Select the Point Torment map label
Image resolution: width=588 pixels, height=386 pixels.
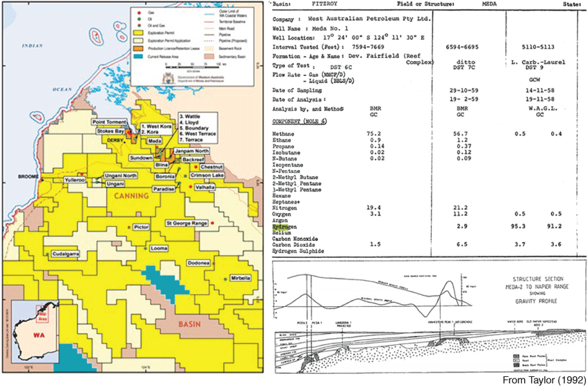108,122
